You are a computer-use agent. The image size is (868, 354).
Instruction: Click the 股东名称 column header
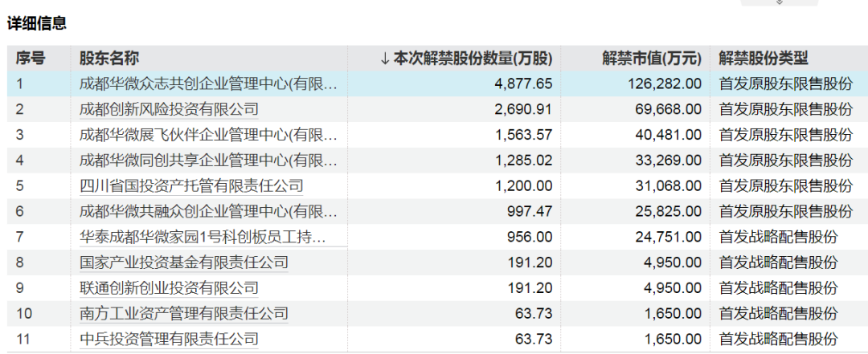(109, 58)
